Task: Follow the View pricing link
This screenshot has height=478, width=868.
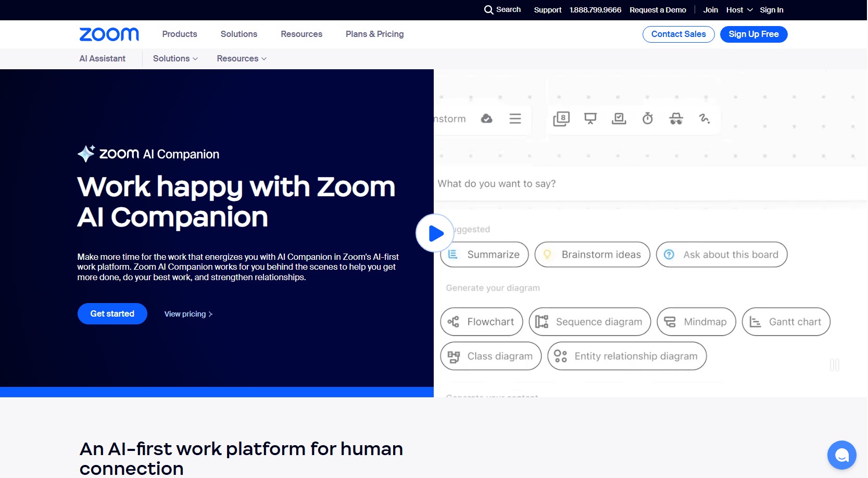Action: click(x=188, y=314)
